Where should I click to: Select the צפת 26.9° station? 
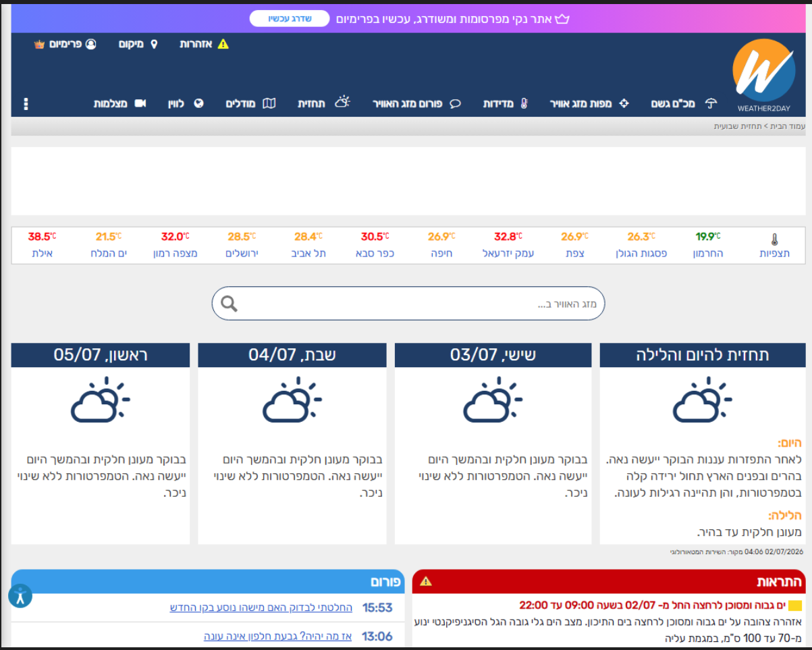point(574,245)
